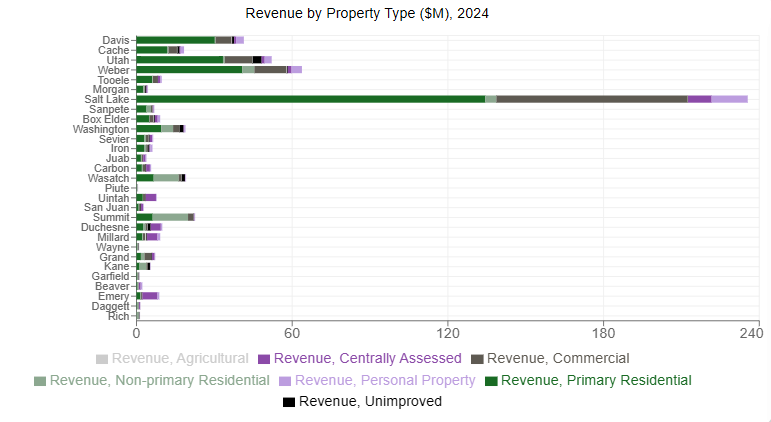Toggle the Revenue, Agricultural legend entry
Image resolution: width=771 pixels, height=422 pixels.
[179, 358]
